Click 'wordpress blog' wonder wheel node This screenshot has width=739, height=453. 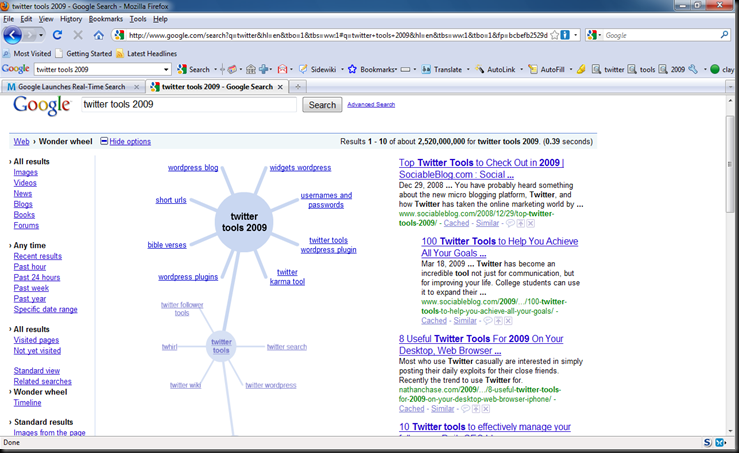(193, 168)
